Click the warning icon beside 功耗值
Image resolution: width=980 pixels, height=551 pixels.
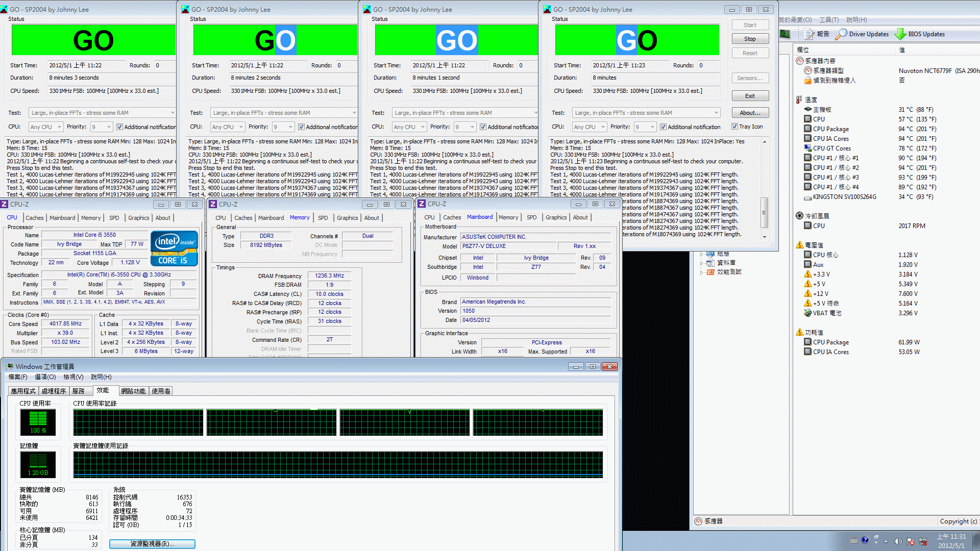coord(800,332)
